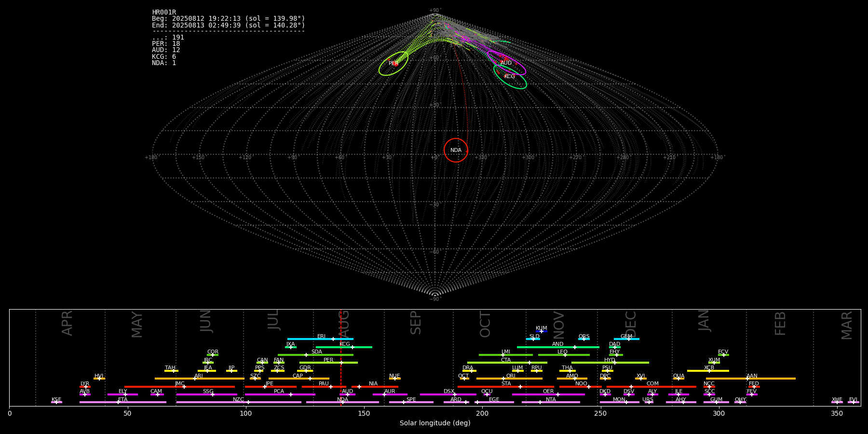Select the KUM shower bar on the timeline
This screenshot has width=868, height=434.
point(542,331)
